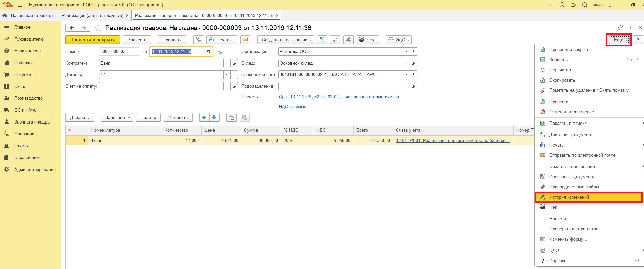This screenshot has width=644, height=269.
Task: Click the Записать toolbar button
Action: (x=137, y=40)
